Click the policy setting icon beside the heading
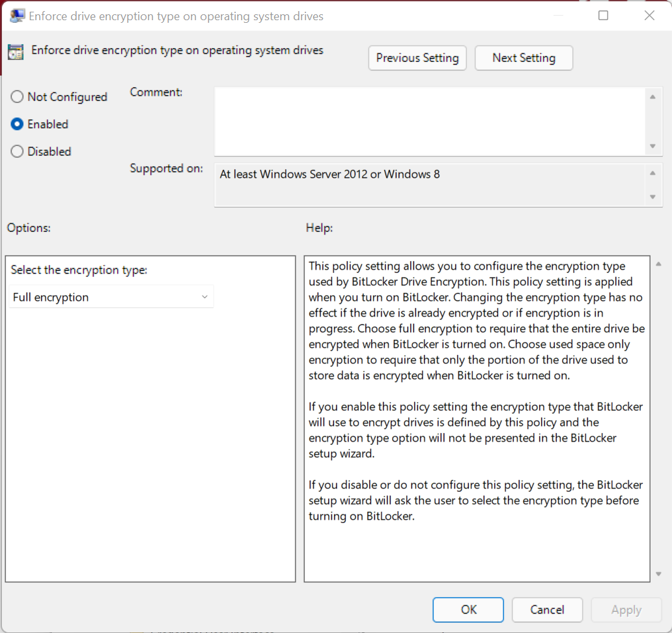The width and height of the screenshot is (672, 633). pos(16,50)
